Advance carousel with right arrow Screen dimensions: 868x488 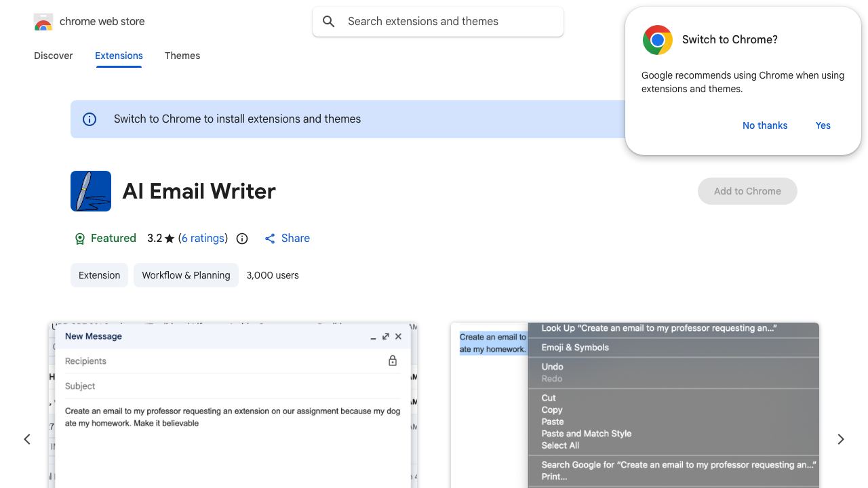click(x=841, y=439)
